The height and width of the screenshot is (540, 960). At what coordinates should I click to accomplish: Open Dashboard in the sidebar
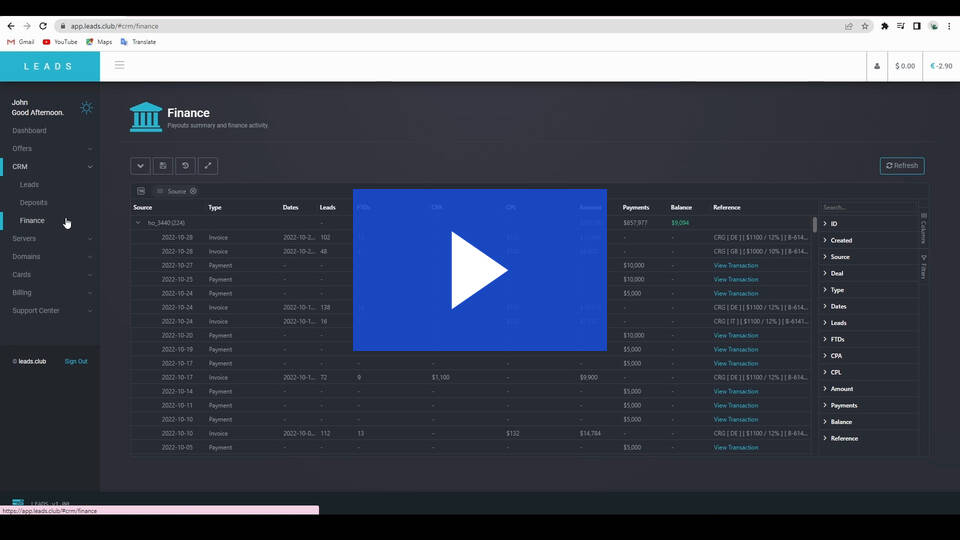coord(29,130)
